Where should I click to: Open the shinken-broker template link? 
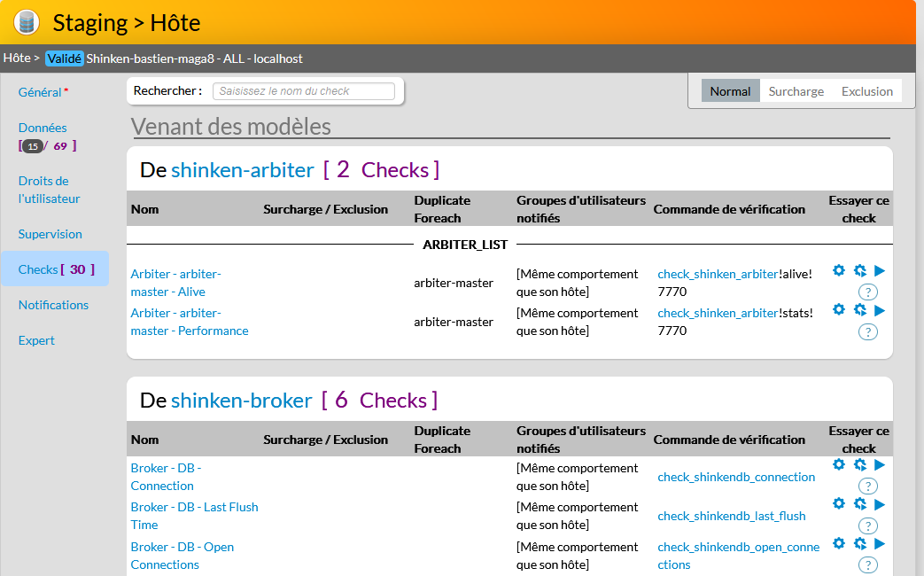click(x=241, y=401)
